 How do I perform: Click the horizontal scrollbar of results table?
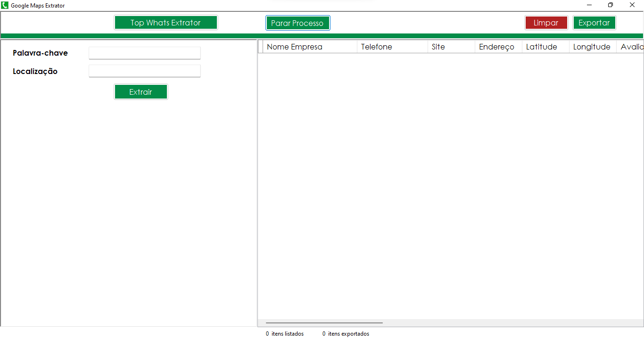pos(324,323)
